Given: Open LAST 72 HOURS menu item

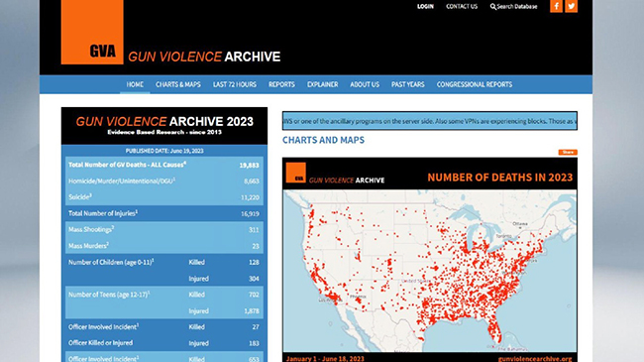Looking at the screenshot, I should coord(235,84).
